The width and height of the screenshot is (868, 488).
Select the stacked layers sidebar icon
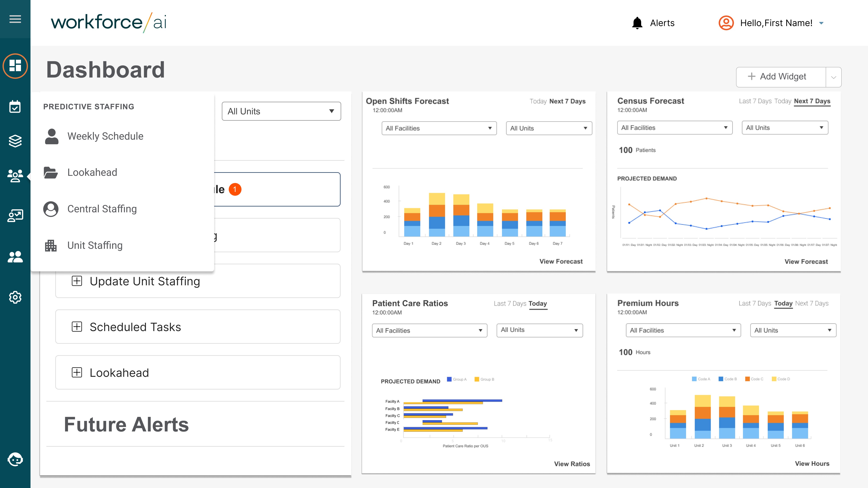click(15, 141)
